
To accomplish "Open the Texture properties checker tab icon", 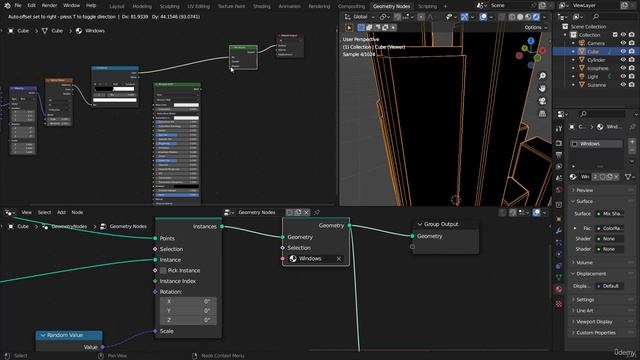I will (559, 304).
